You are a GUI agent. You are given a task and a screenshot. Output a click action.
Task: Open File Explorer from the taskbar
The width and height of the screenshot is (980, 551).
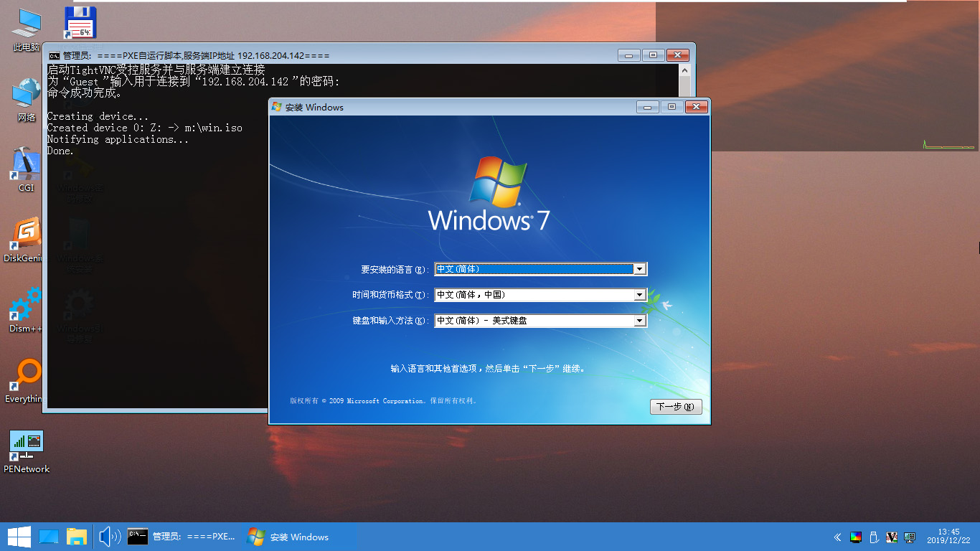click(x=77, y=537)
